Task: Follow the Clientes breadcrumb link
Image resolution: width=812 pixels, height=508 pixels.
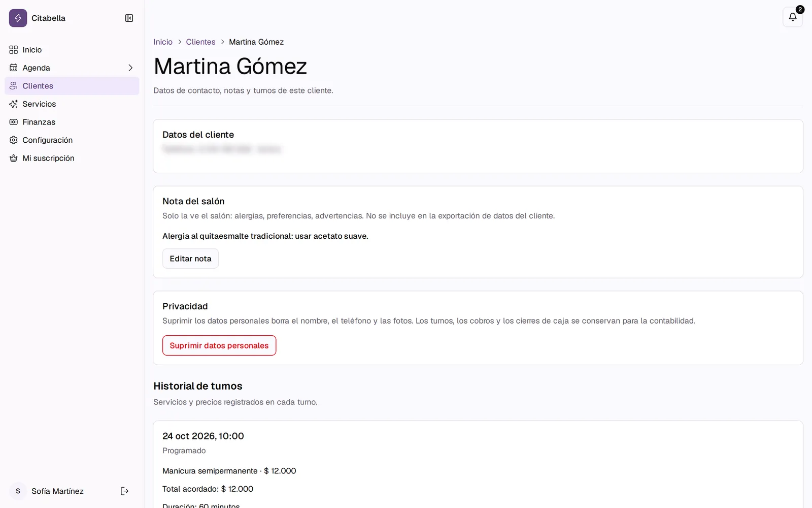Action: (200, 42)
